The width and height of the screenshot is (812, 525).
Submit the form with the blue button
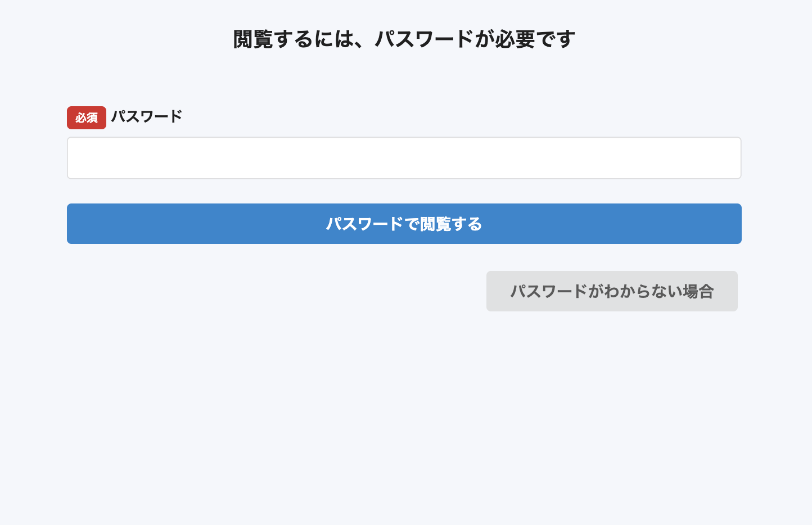point(404,224)
